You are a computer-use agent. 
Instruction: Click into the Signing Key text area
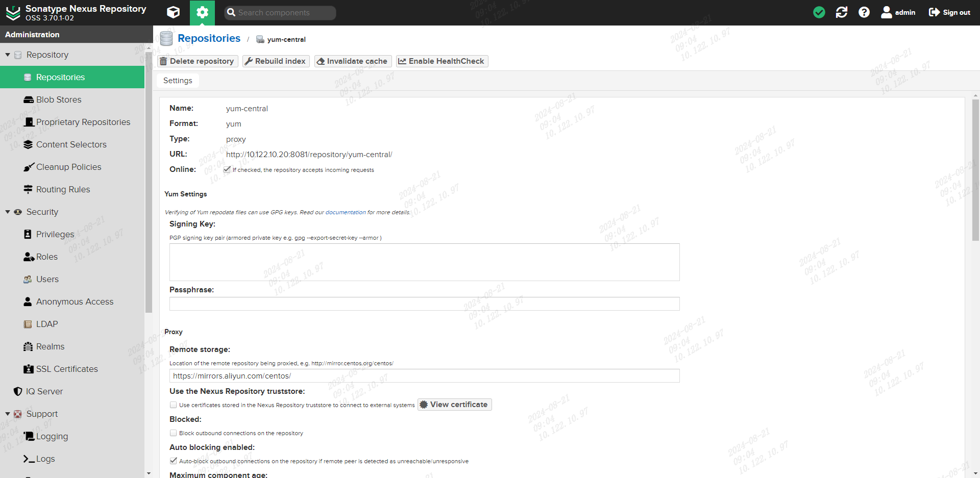click(424, 262)
